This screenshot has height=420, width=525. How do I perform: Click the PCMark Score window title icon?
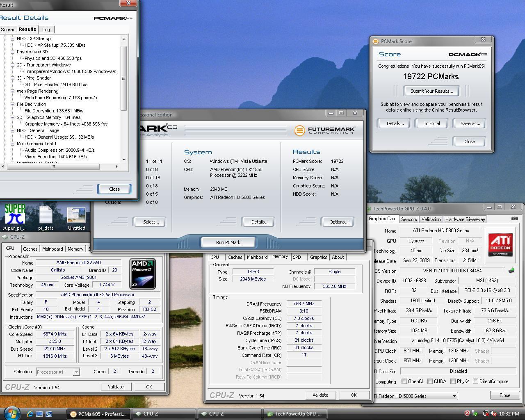pyautogui.click(x=375, y=41)
